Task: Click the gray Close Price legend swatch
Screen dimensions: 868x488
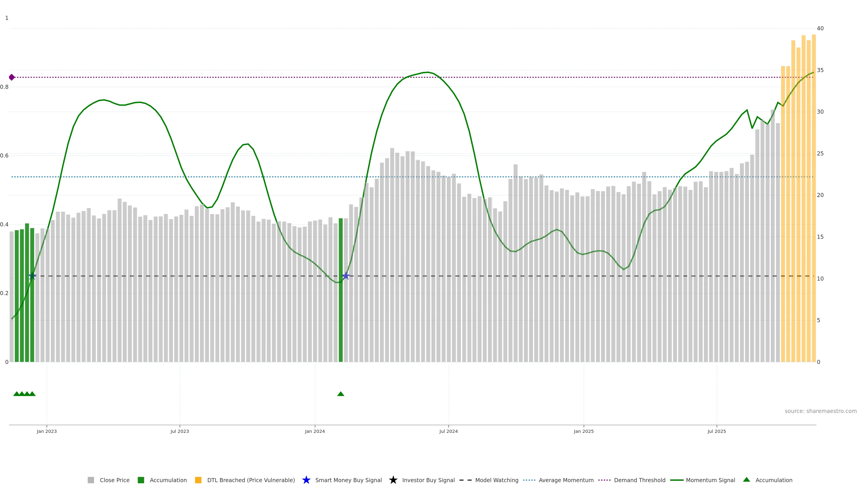Action: 91,480
